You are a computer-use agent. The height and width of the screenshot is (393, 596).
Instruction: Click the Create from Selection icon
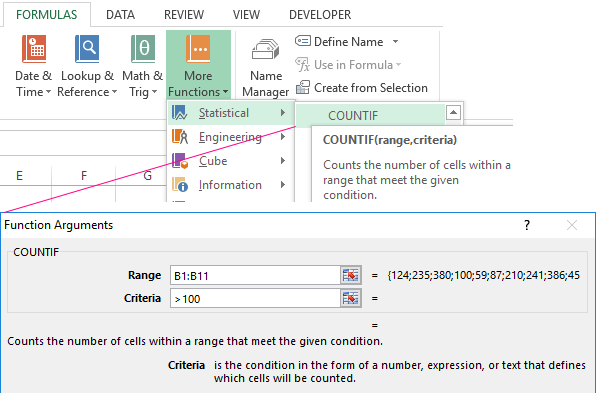click(x=303, y=87)
